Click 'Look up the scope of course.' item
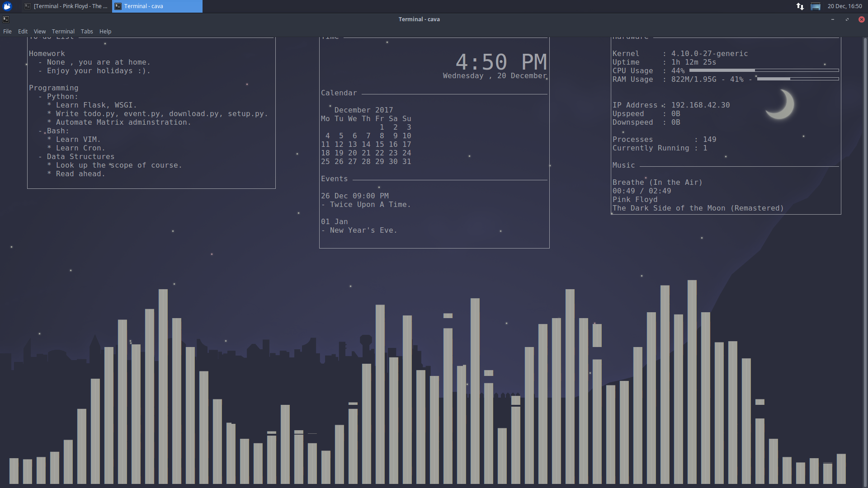This screenshot has height=488, width=868. [119, 165]
